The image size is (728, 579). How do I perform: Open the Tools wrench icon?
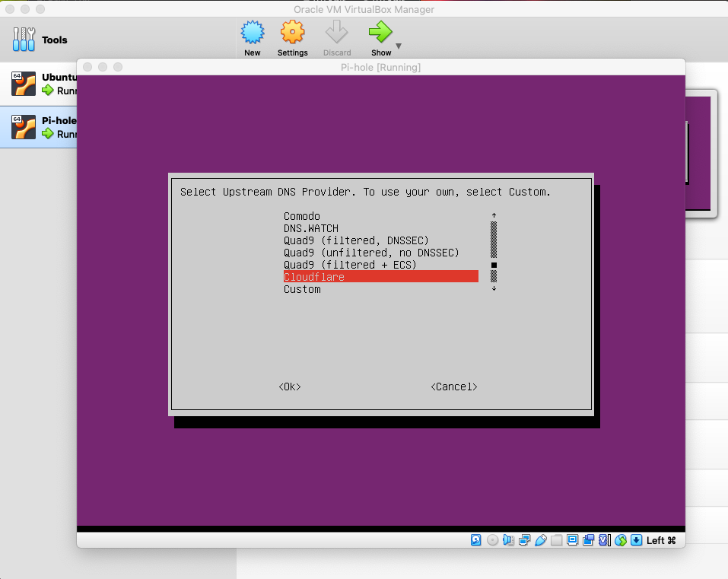pos(24,40)
